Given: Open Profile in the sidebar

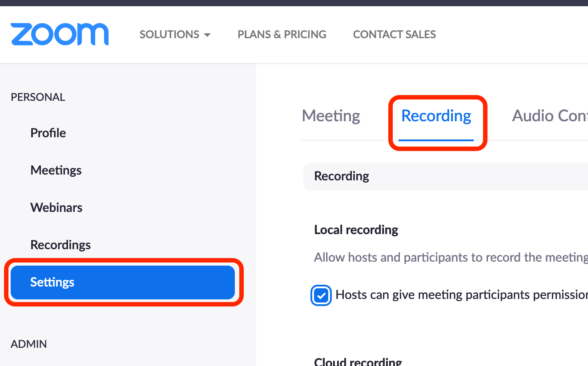Looking at the screenshot, I should click(x=48, y=133).
